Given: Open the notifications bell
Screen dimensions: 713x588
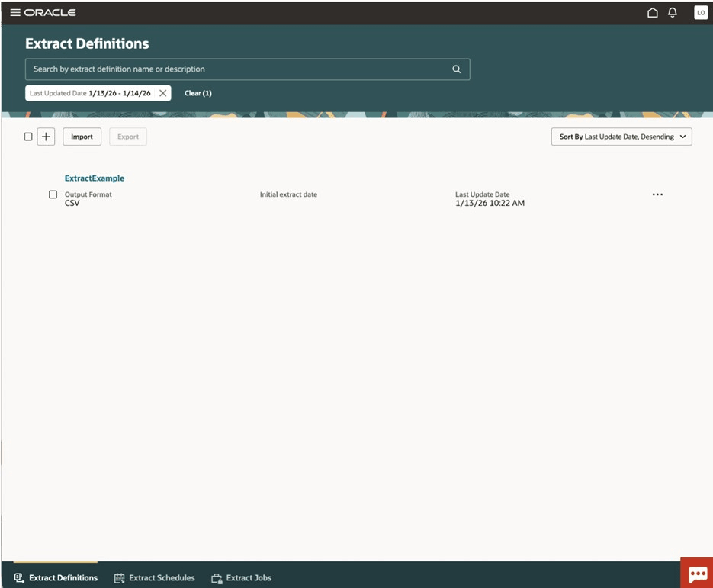Looking at the screenshot, I should (673, 12).
